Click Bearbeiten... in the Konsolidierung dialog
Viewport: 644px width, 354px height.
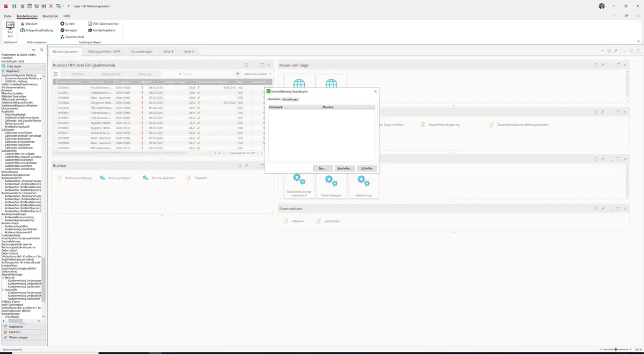click(x=345, y=168)
